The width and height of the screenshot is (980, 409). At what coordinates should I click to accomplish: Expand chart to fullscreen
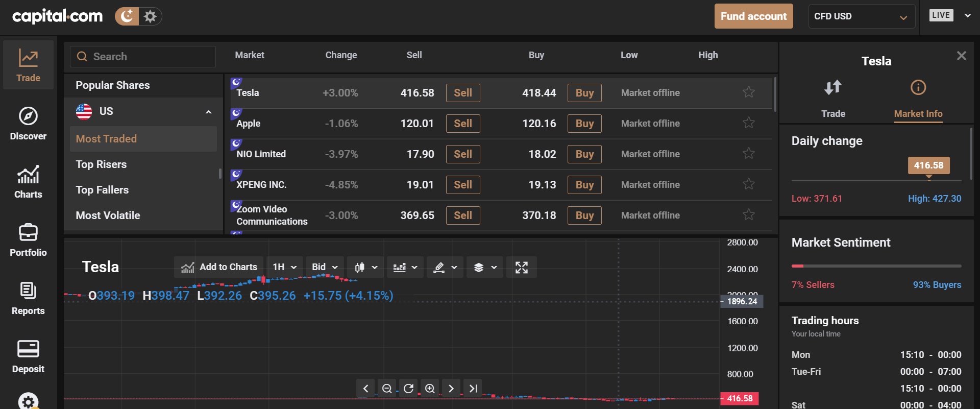click(522, 267)
